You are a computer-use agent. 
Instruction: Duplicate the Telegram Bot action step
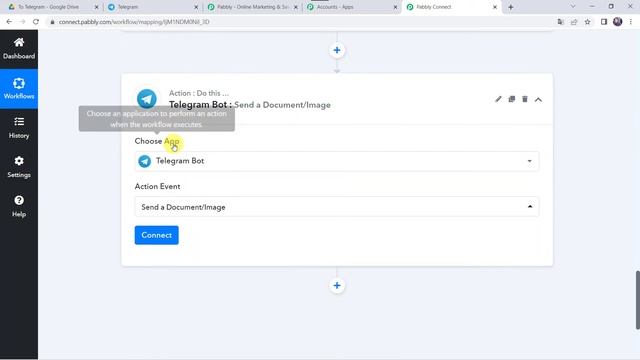[x=511, y=99]
